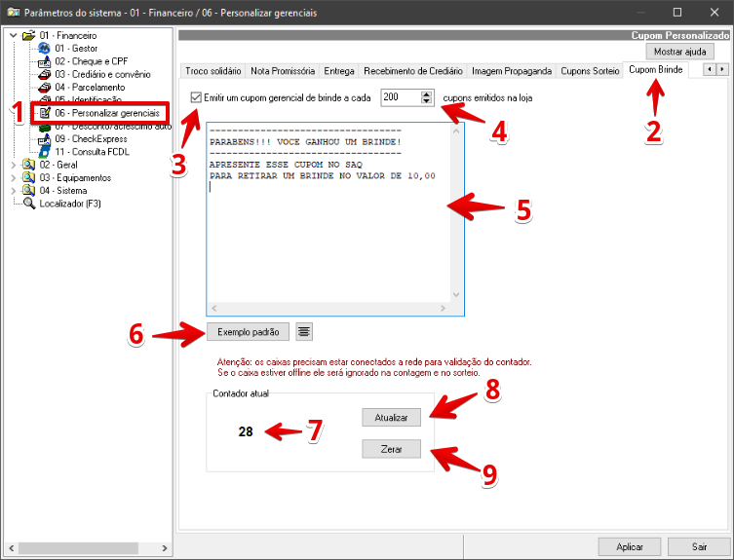Expand the 03 - Equipamentos tree node
The width and height of the screenshot is (734, 560).
14,178
